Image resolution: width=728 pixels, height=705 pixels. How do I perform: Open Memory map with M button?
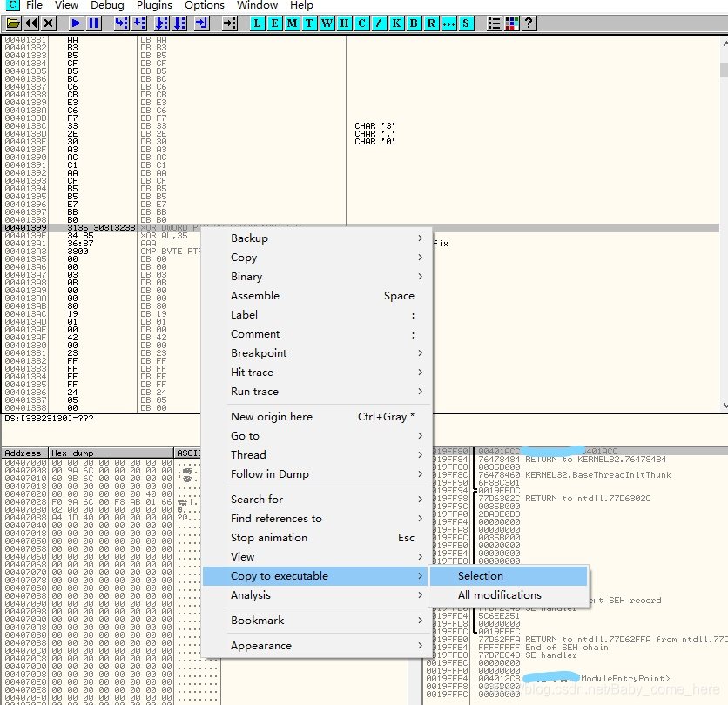click(292, 23)
